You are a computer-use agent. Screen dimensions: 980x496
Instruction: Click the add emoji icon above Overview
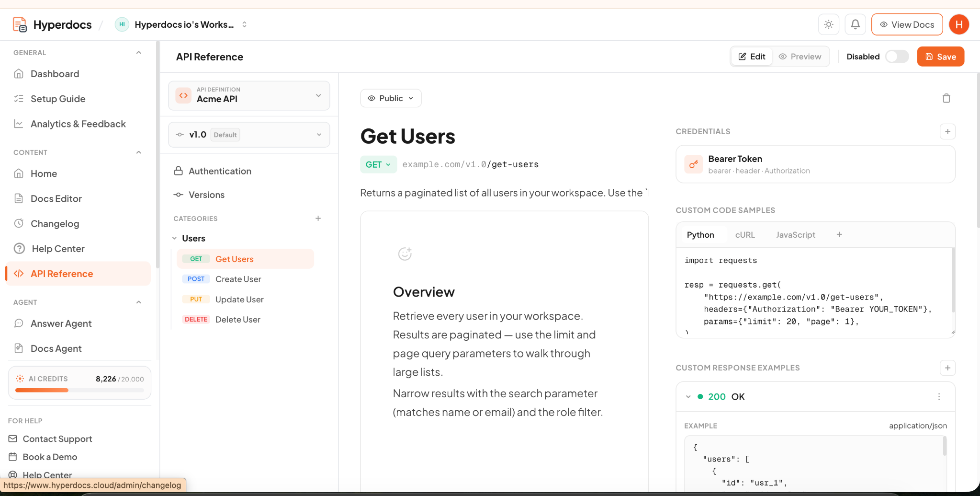(x=405, y=254)
